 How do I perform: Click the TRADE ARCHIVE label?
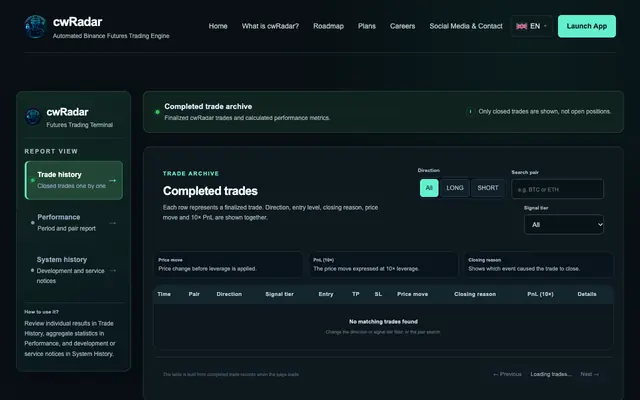pyautogui.click(x=191, y=173)
